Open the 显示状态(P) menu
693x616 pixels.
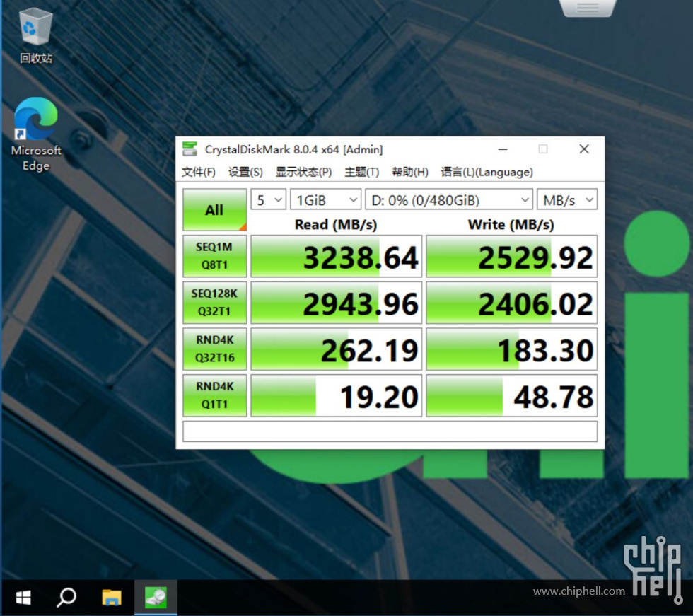[303, 172]
